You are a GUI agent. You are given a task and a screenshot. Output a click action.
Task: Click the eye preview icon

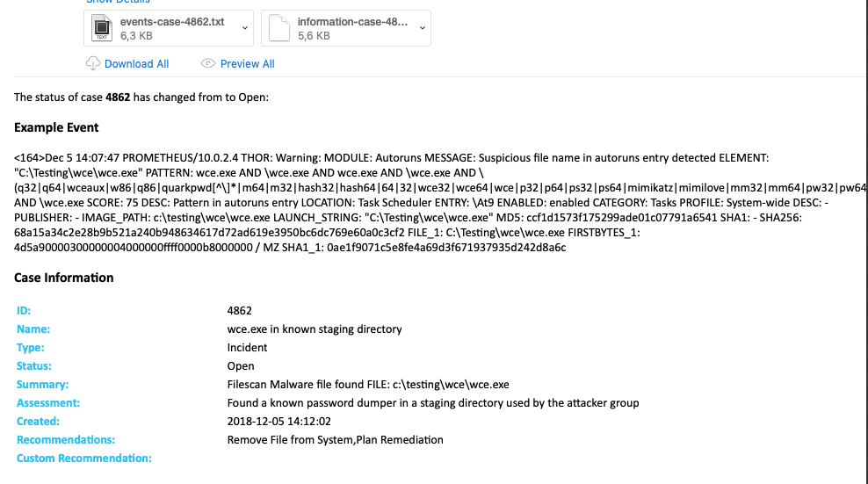click(208, 63)
